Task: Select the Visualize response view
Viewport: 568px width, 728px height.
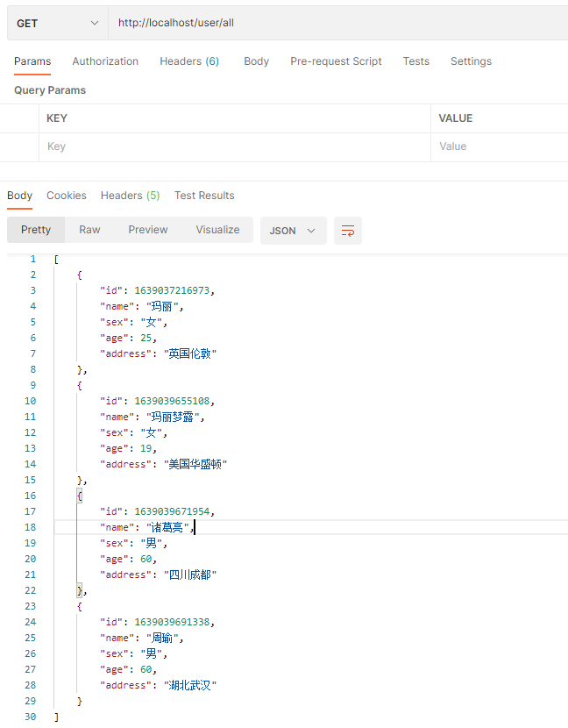Action: coord(217,230)
